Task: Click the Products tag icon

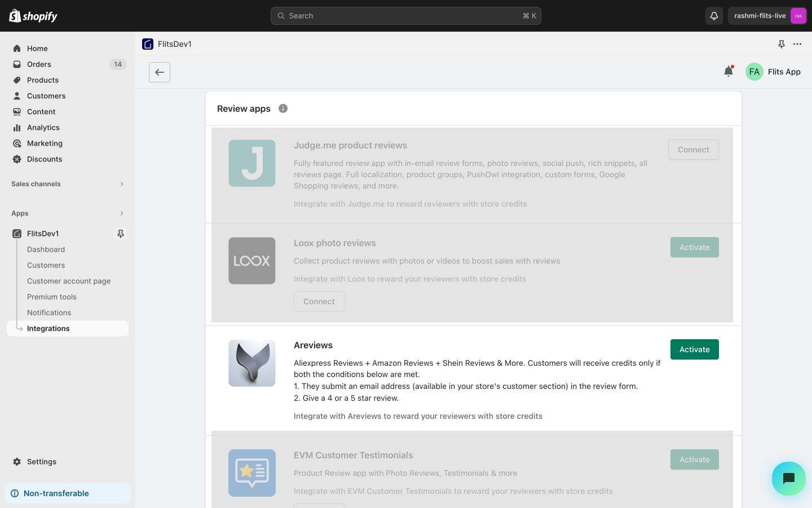Action: [x=17, y=80]
